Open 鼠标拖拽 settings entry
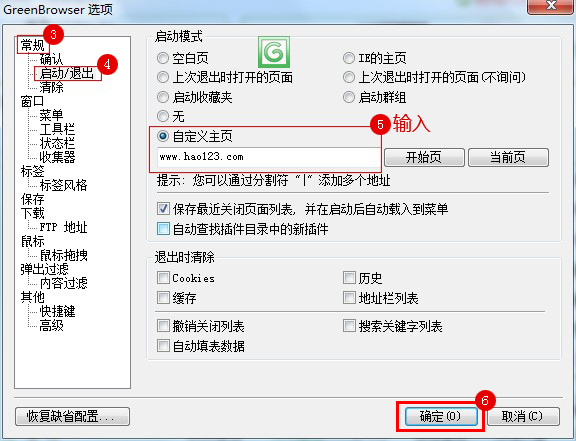Image resolution: width=576 pixels, height=441 pixels. point(63,255)
